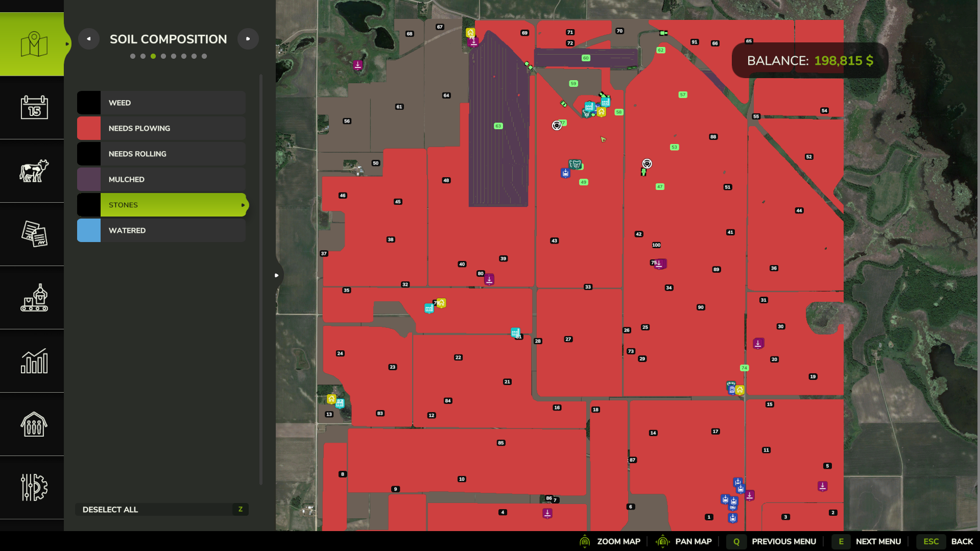The width and height of the screenshot is (980, 551).
Task: Click the left arrow beside Soil Composition title
Action: click(89, 38)
